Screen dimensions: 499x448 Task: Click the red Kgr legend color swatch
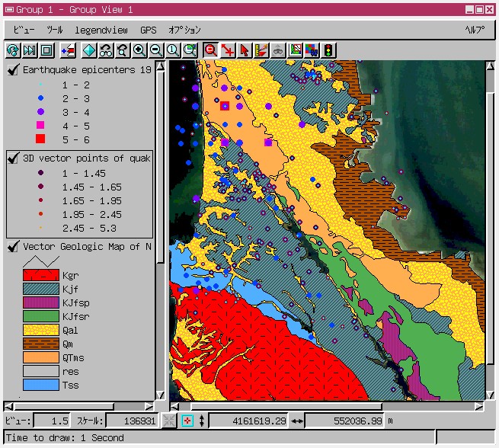[40, 275]
